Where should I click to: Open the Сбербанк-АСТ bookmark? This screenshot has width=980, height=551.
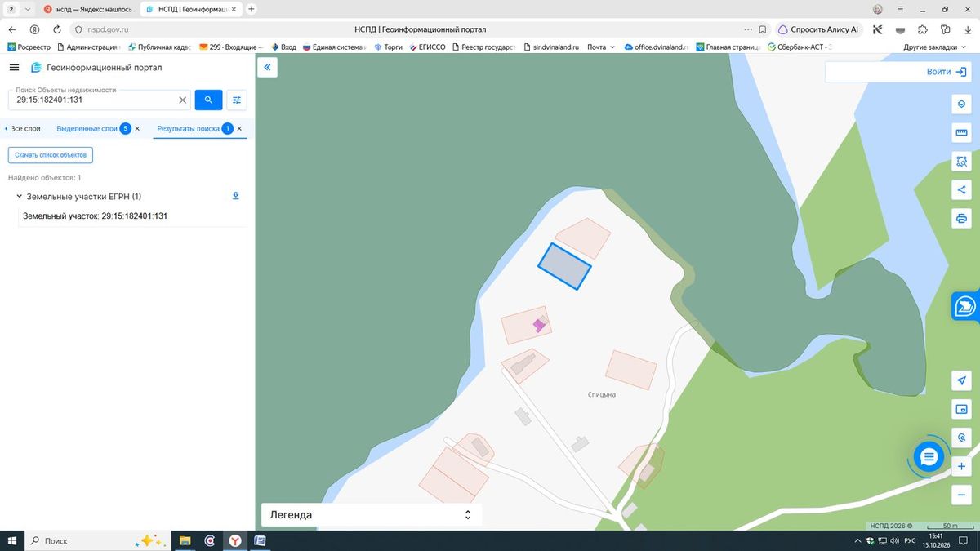click(798, 47)
